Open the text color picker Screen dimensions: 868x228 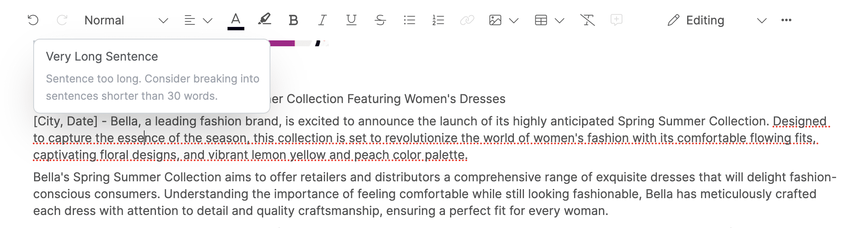tap(236, 21)
